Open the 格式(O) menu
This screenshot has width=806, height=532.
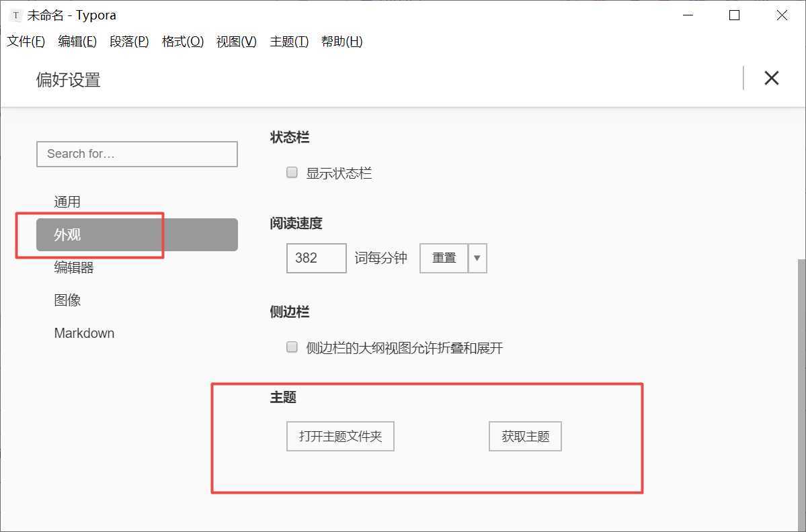tap(182, 42)
